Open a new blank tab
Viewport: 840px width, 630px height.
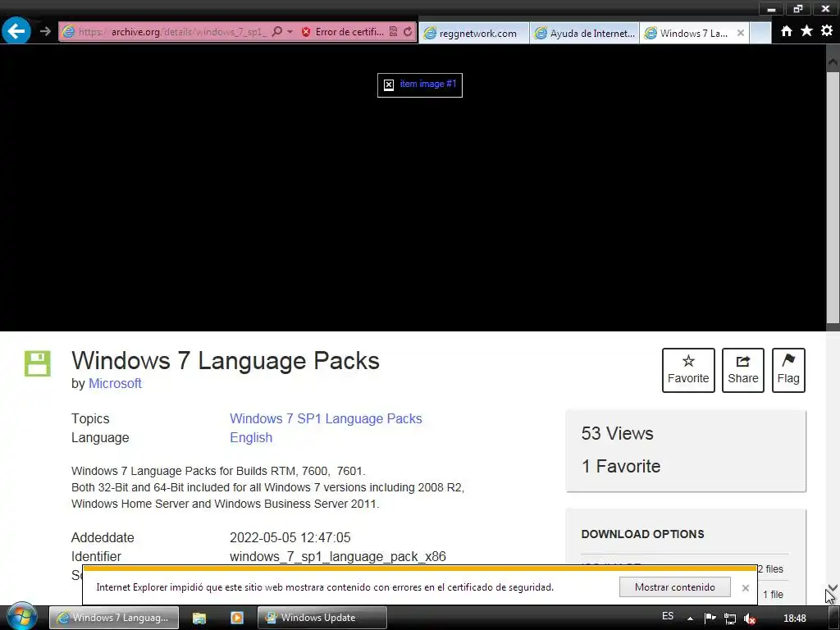(760, 33)
